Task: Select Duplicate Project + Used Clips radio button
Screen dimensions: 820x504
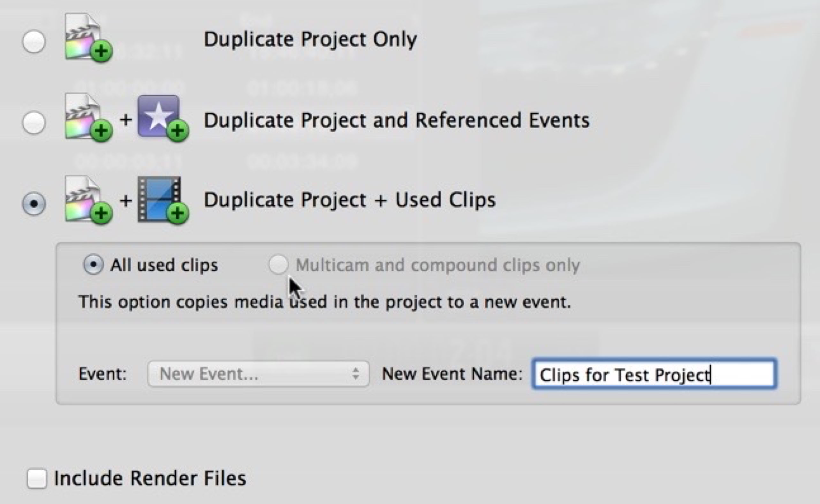Action: click(34, 203)
